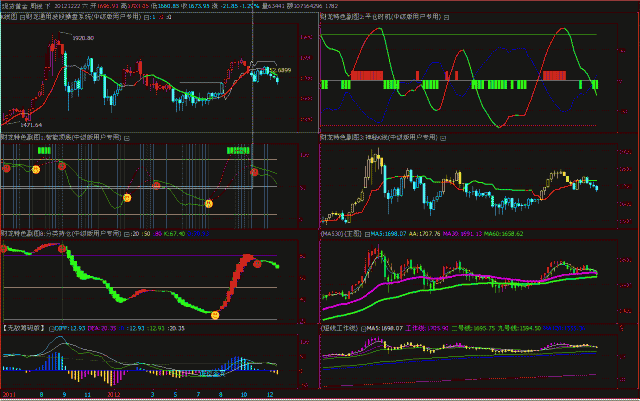Click the leftmost yellow smiley in 智能顶底 panel
640x401 pixels.
click(37, 171)
